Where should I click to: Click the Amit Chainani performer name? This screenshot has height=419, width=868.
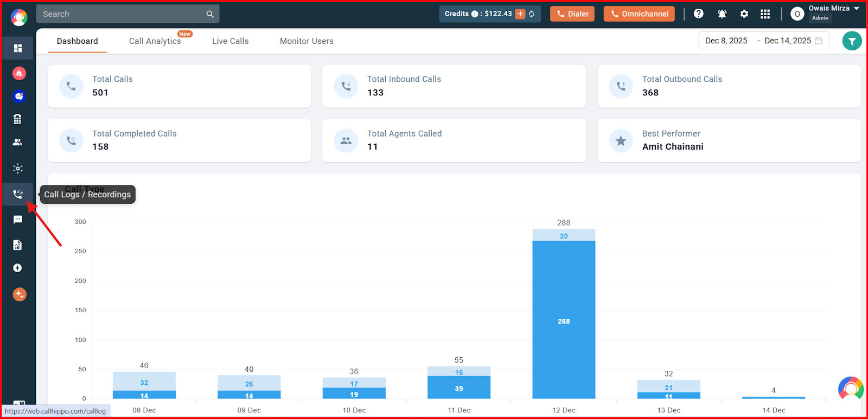coord(673,147)
